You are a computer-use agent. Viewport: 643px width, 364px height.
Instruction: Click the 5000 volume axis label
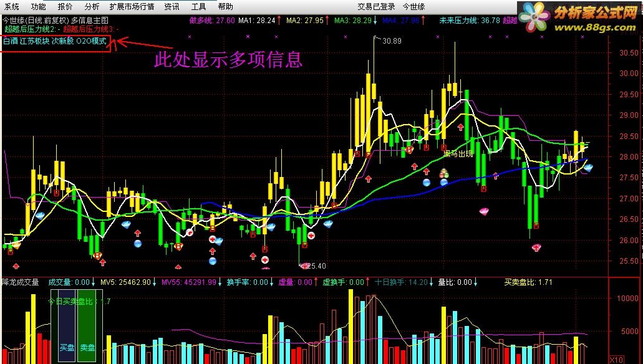pos(629,331)
